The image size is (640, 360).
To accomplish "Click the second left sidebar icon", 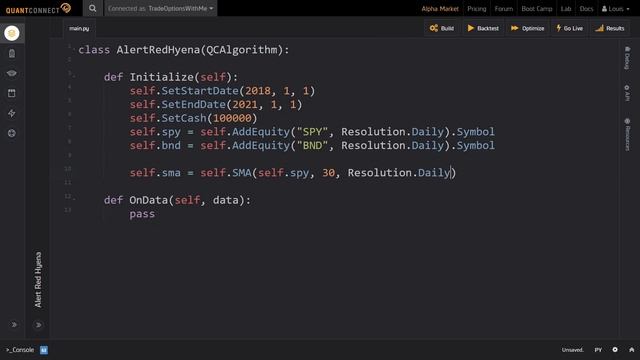I will 12,53.
